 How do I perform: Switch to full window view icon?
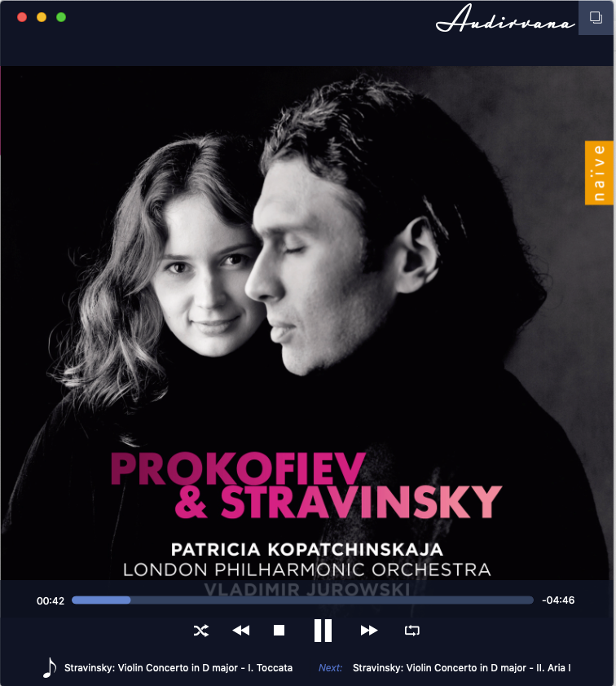[x=596, y=17]
